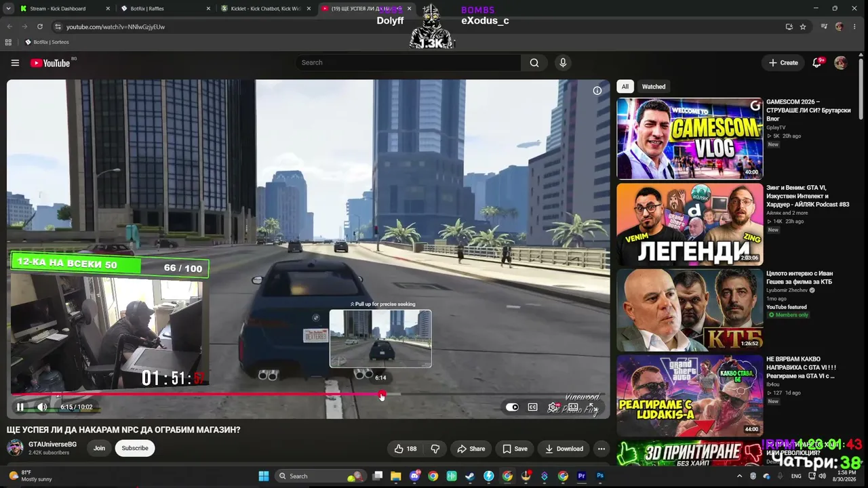Open Steam from the taskbar
The image size is (868, 488).
470,476
